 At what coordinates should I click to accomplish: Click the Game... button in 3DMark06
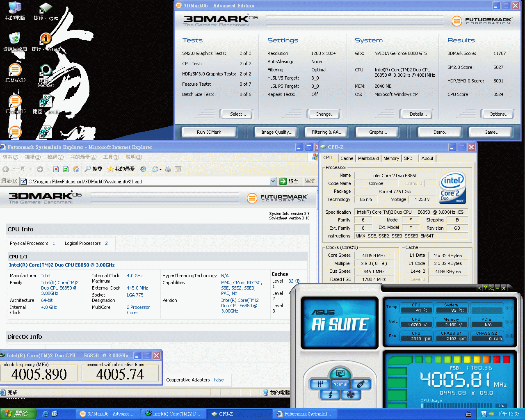491,132
